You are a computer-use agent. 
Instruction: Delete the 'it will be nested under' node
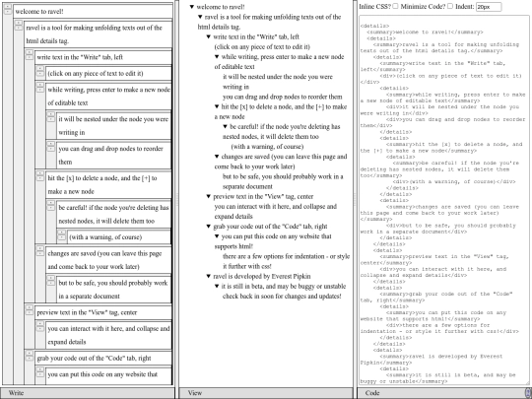pos(51,114)
